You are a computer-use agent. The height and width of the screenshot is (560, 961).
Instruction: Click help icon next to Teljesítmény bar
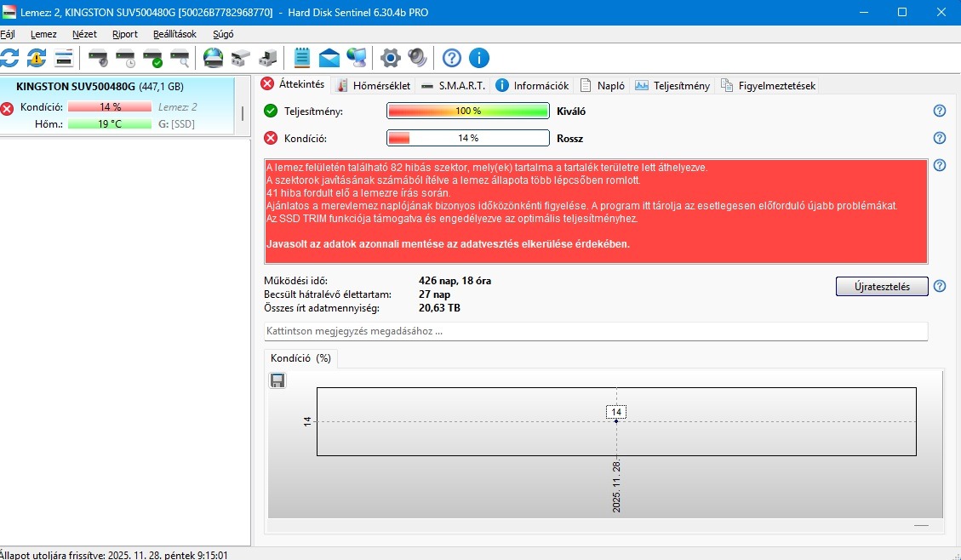940,111
